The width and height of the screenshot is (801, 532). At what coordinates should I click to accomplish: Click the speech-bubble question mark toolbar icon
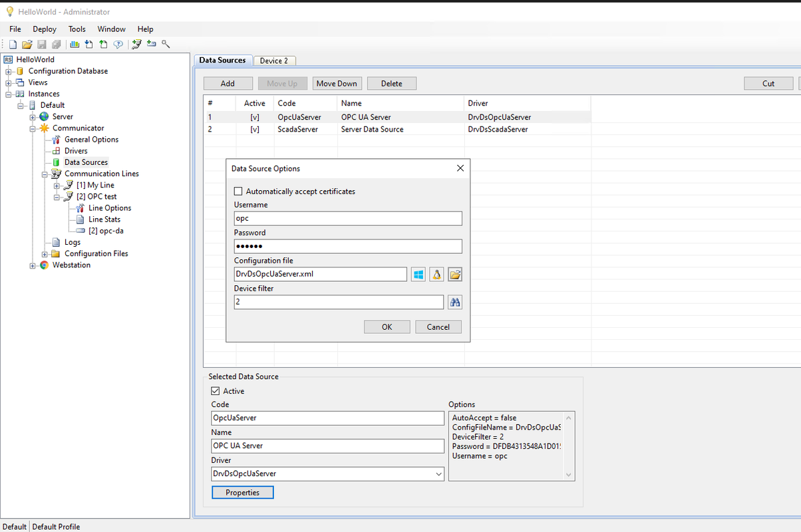pos(118,45)
